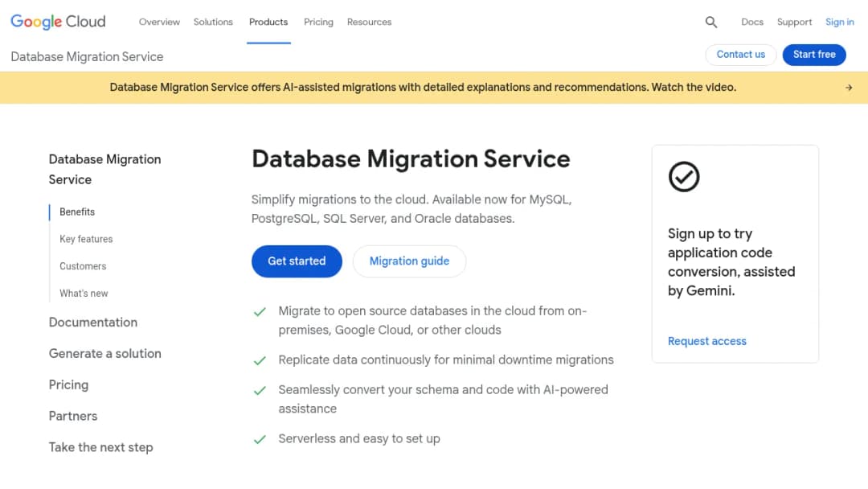Open the Solutions menu item
Screen dimensions: 868x489
tap(213, 23)
